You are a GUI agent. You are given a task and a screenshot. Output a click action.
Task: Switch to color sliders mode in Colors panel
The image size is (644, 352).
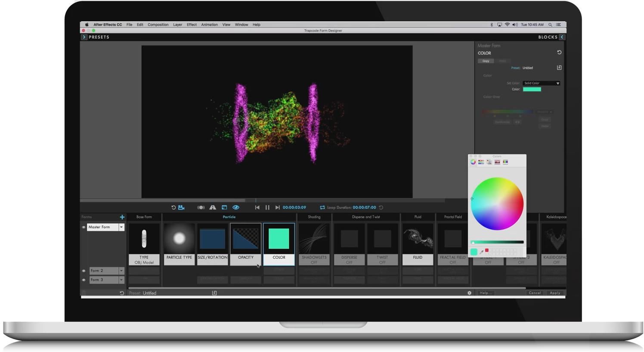click(481, 162)
